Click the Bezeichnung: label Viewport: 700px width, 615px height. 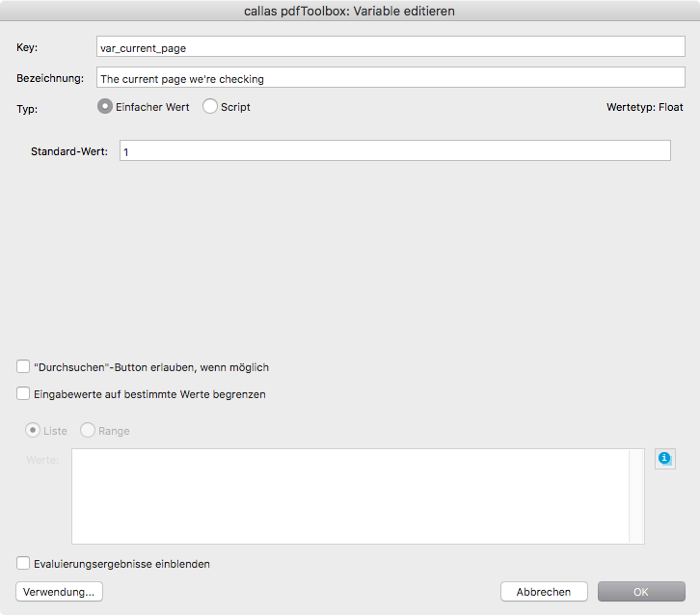[50, 78]
